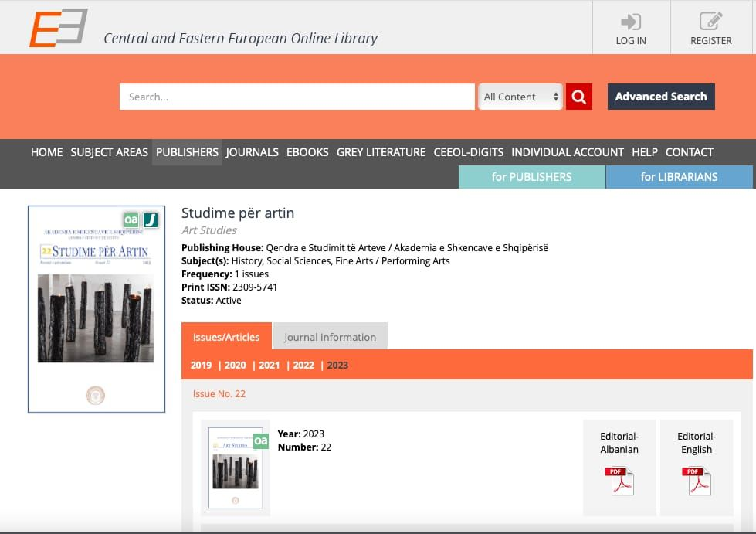Open the SUBJECT AREAS menu

pyautogui.click(x=110, y=152)
